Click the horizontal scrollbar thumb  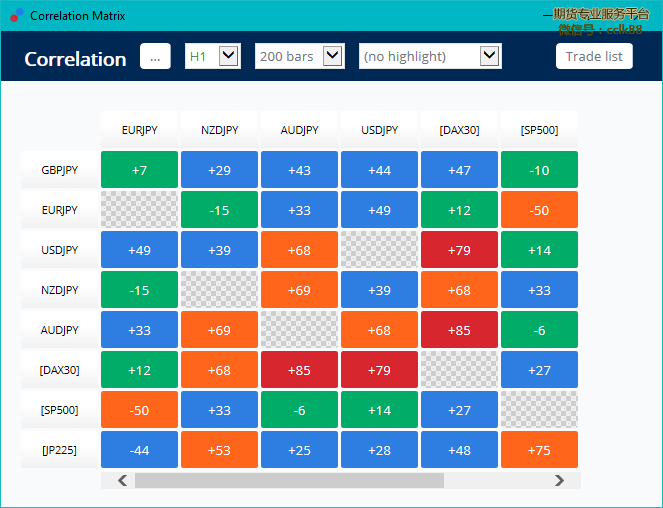pos(289,481)
